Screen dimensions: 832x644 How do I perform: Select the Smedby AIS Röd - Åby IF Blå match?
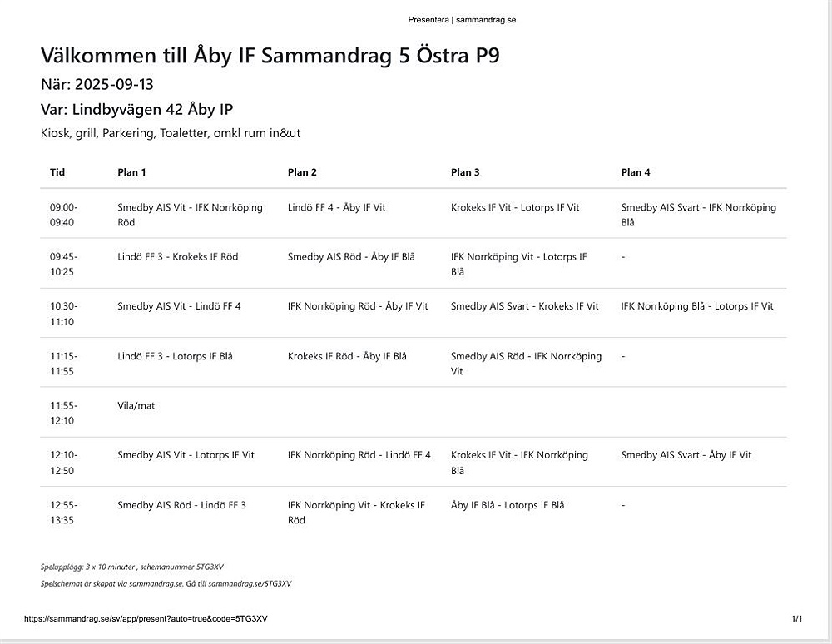[x=351, y=257]
